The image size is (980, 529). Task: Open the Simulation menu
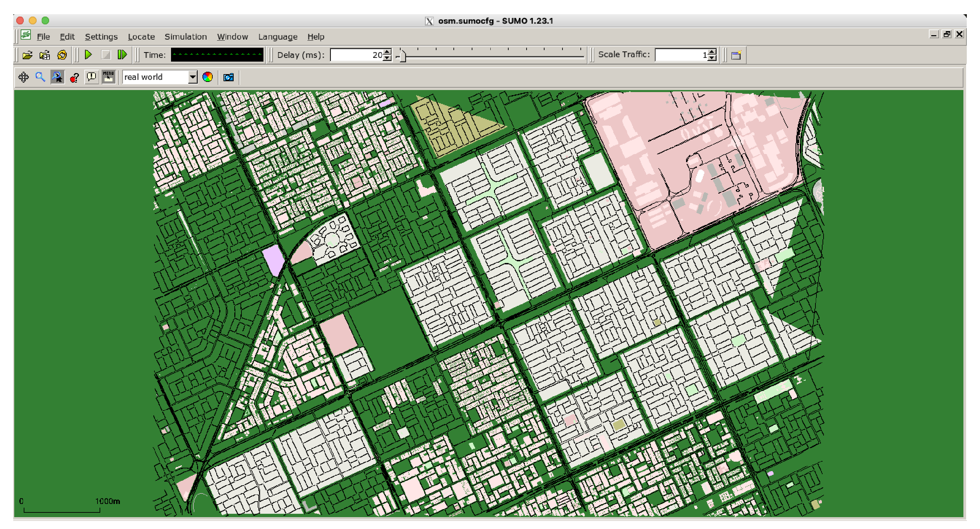tap(186, 37)
